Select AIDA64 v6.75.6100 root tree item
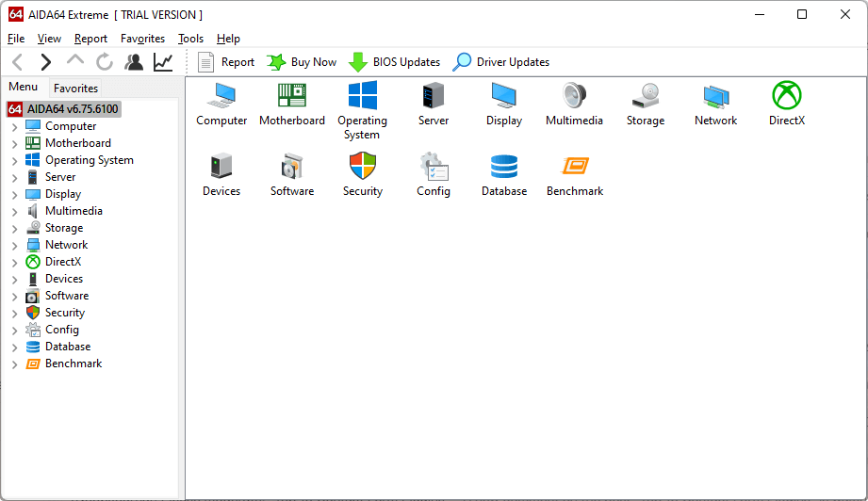 [x=64, y=109]
